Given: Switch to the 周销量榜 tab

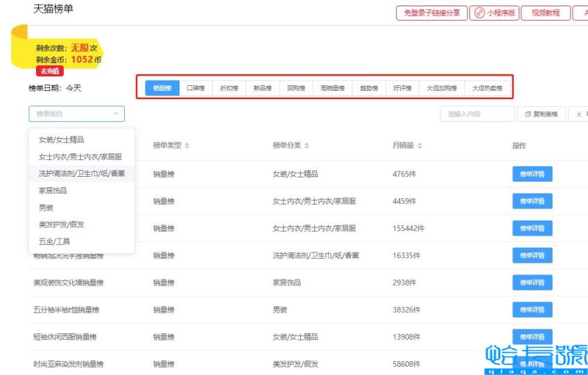Looking at the screenshot, I should click(332, 88).
